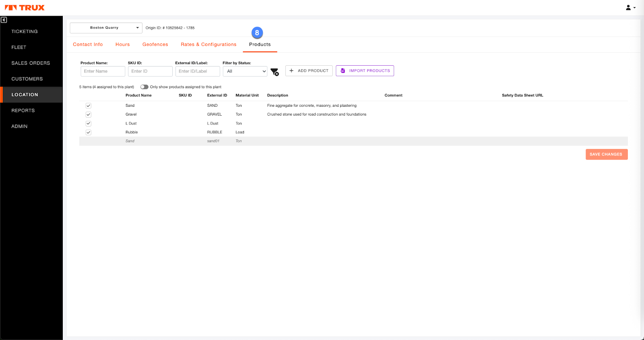Open the Boston Quarry location dropdown
Screen dimensions: 644x340
[106, 28]
